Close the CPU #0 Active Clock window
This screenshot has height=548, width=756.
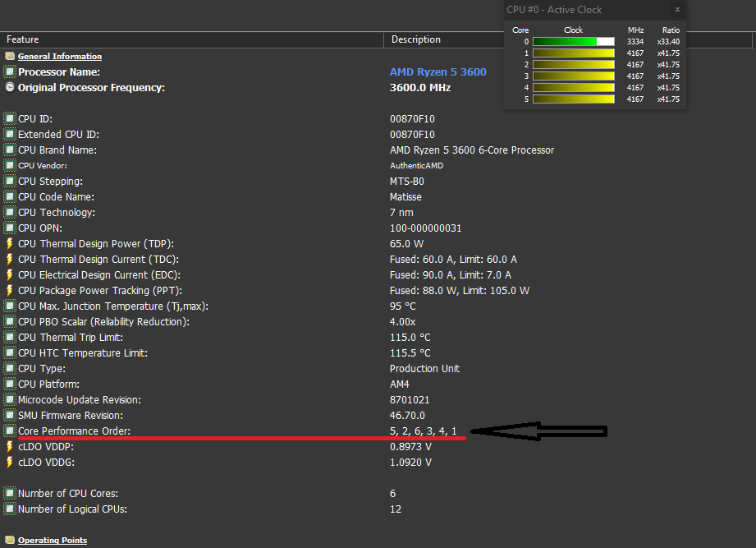pos(676,10)
